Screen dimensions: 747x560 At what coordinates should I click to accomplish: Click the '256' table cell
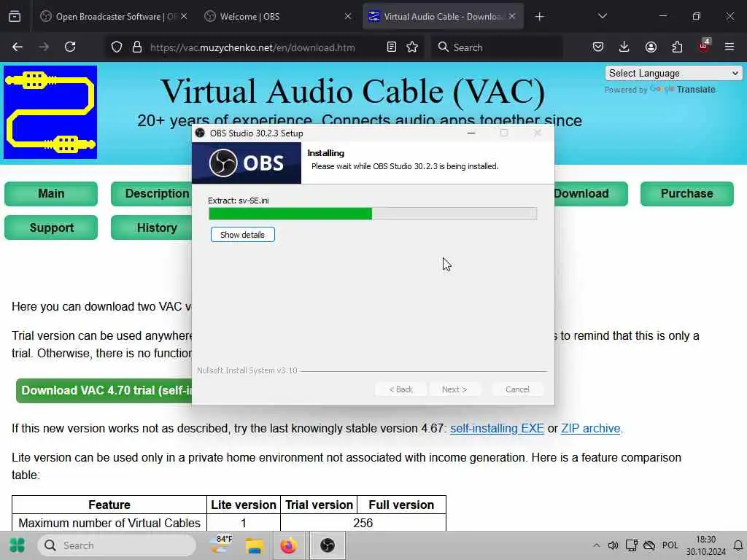point(363,523)
